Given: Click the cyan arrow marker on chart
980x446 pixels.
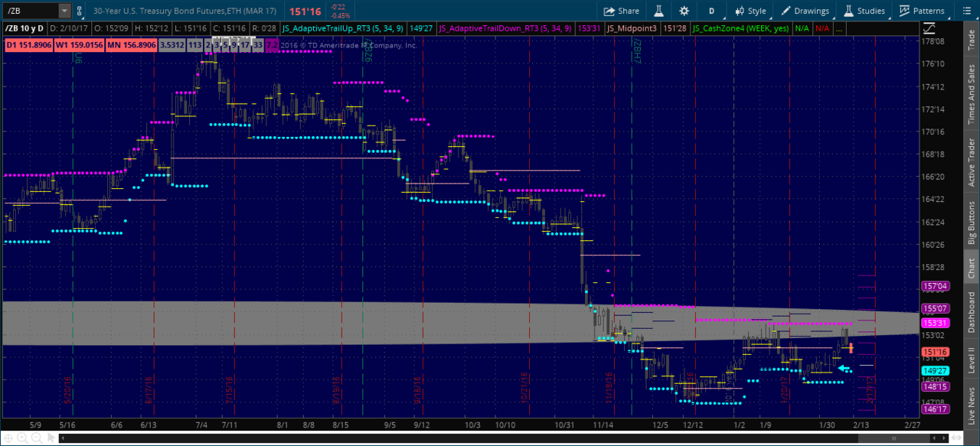Looking at the screenshot, I should (844, 369).
